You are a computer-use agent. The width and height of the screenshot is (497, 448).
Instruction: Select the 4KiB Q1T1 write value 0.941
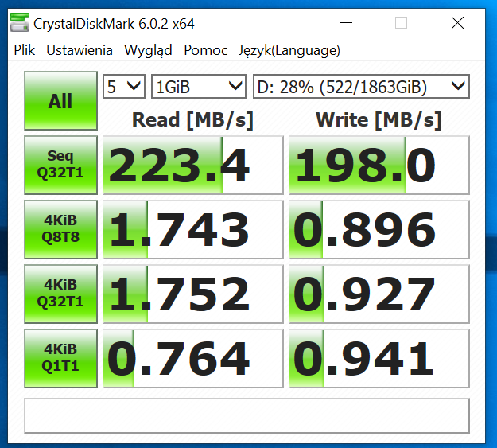click(379, 358)
